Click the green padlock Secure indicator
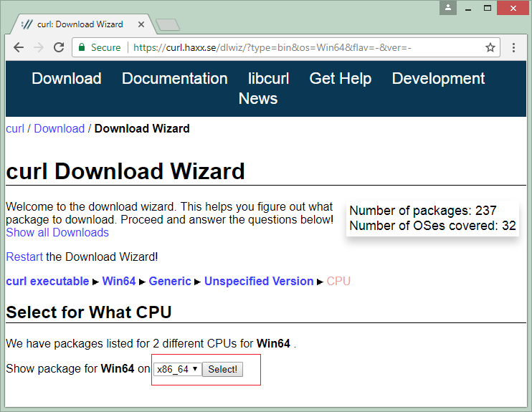 (x=100, y=47)
